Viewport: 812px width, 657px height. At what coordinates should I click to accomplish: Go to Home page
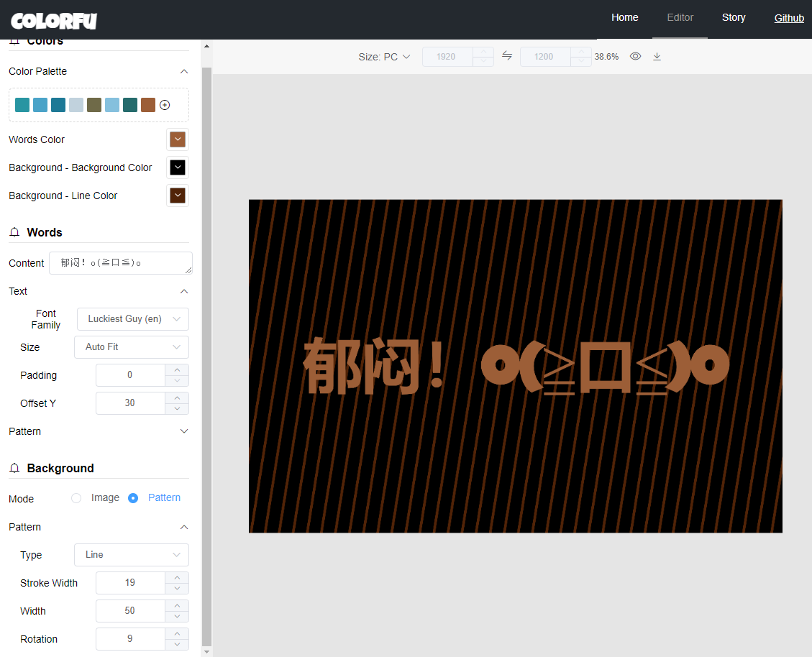624,17
